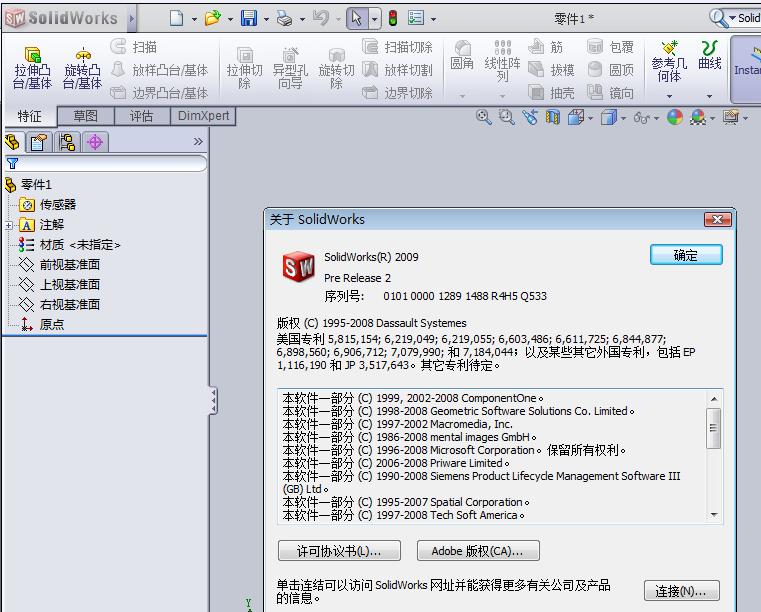This screenshot has height=612, width=761.
Task: Select 线性阵列 linear pattern tool
Action: [x=502, y=61]
